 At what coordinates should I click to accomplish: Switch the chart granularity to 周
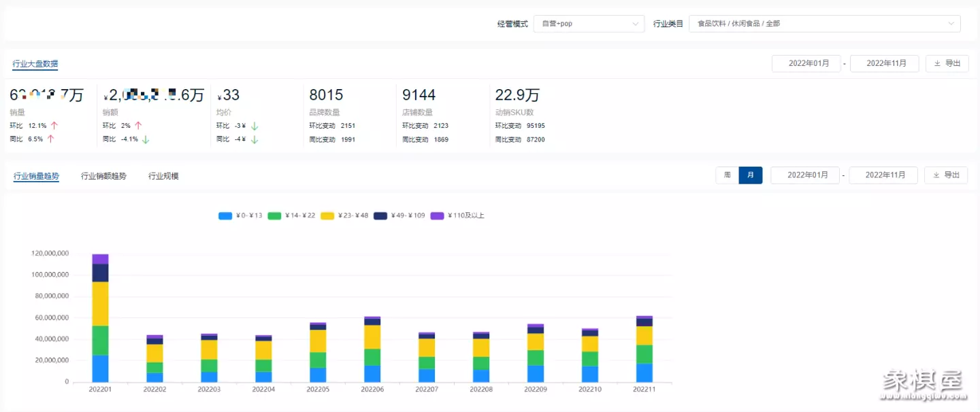coord(727,175)
